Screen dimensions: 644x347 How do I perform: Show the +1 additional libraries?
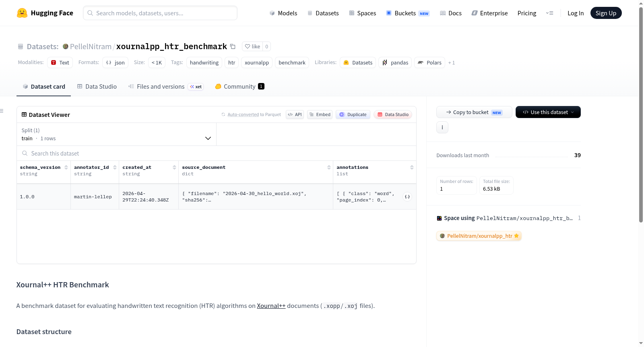[452, 62]
